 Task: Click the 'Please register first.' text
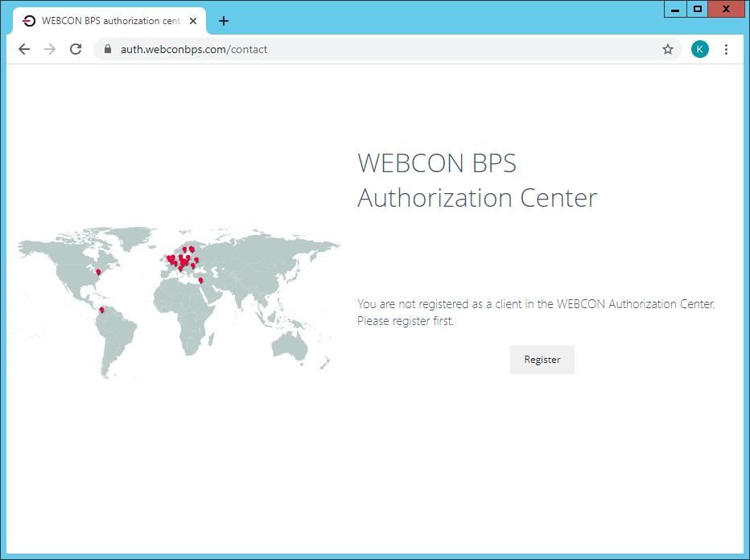406,321
